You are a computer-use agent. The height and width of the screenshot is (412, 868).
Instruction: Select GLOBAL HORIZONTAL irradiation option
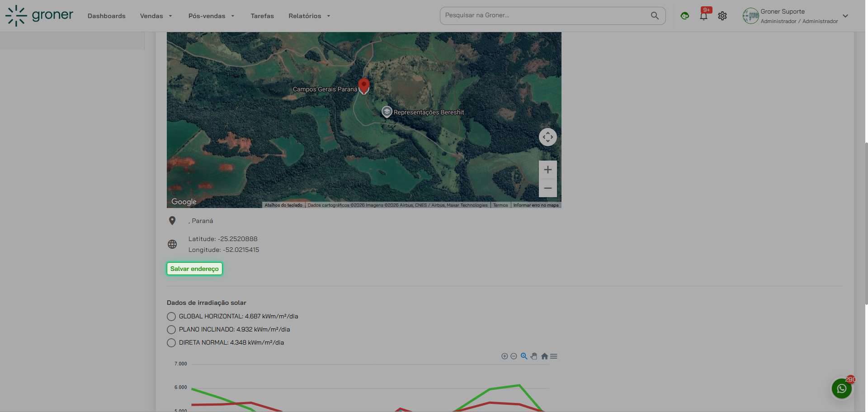pos(171,317)
